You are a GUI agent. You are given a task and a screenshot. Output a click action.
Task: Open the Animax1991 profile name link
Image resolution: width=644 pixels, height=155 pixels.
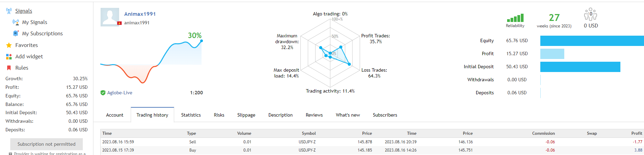(x=140, y=14)
